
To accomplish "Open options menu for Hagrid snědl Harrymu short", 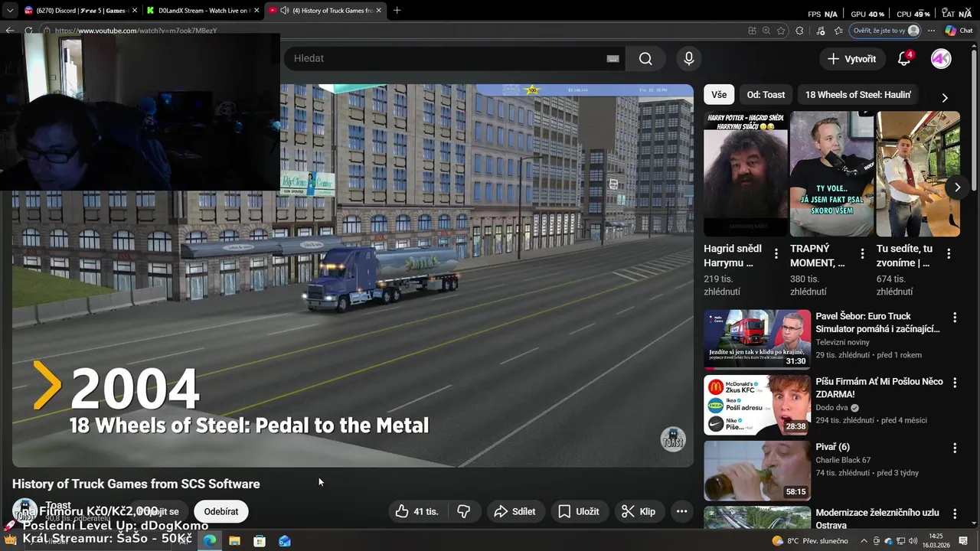I will pyautogui.click(x=776, y=253).
